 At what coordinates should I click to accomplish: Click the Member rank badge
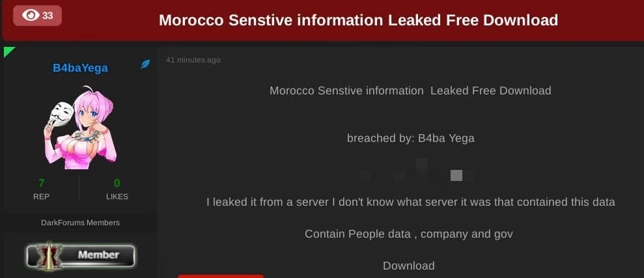[x=81, y=255]
